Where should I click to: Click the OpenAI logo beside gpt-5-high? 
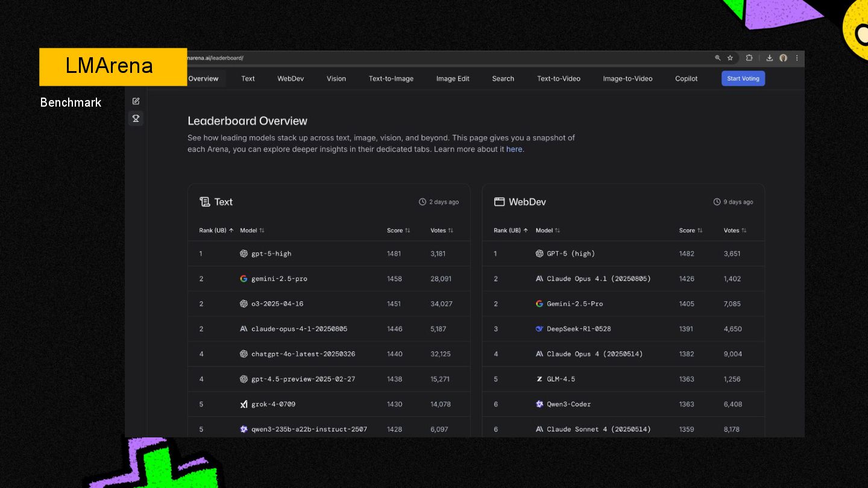(244, 254)
